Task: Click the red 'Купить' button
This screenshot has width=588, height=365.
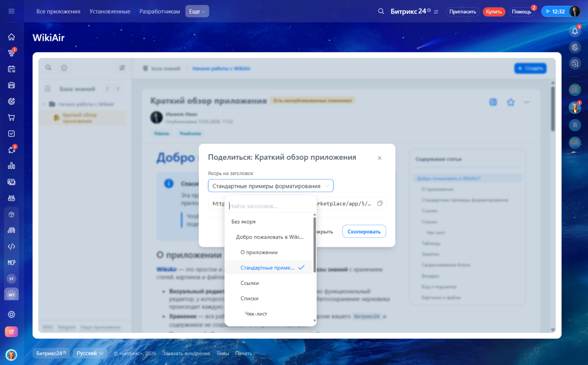Action: (494, 12)
